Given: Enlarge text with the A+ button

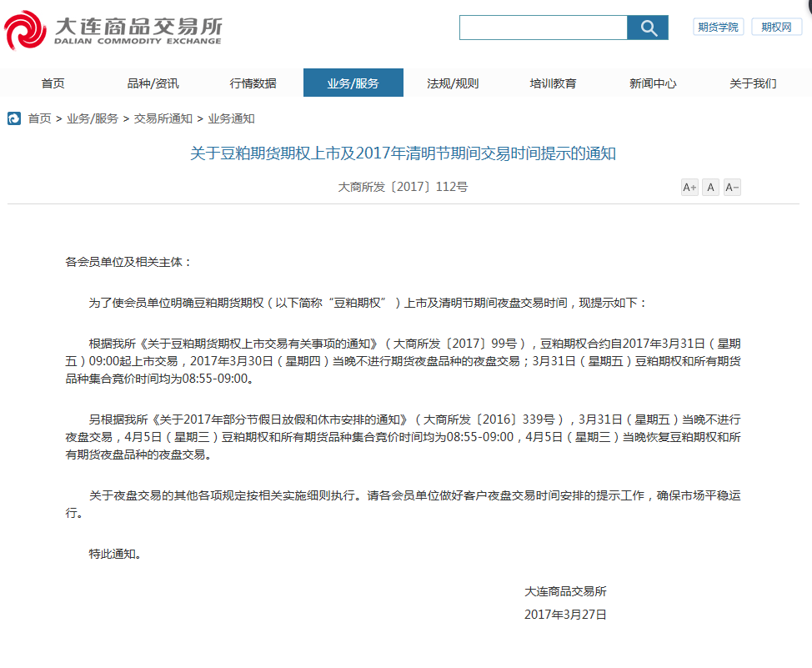Looking at the screenshot, I should click(689, 187).
